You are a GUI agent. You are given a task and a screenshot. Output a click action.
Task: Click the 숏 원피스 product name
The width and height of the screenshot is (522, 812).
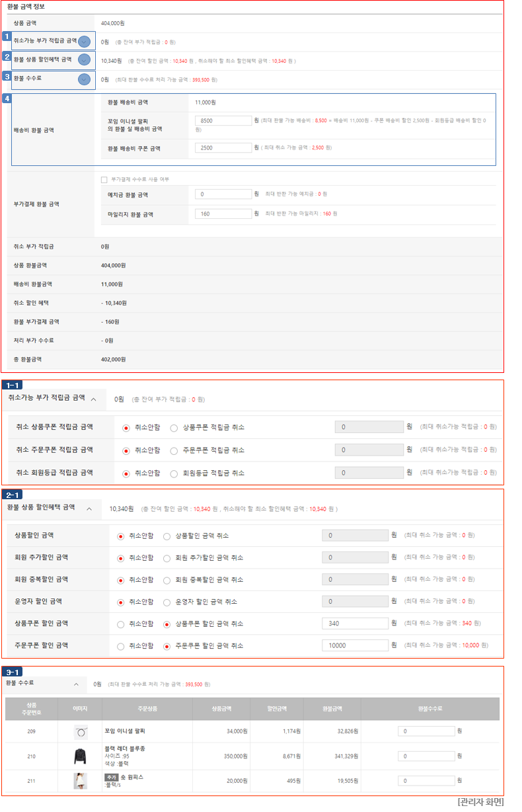[131, 777]
